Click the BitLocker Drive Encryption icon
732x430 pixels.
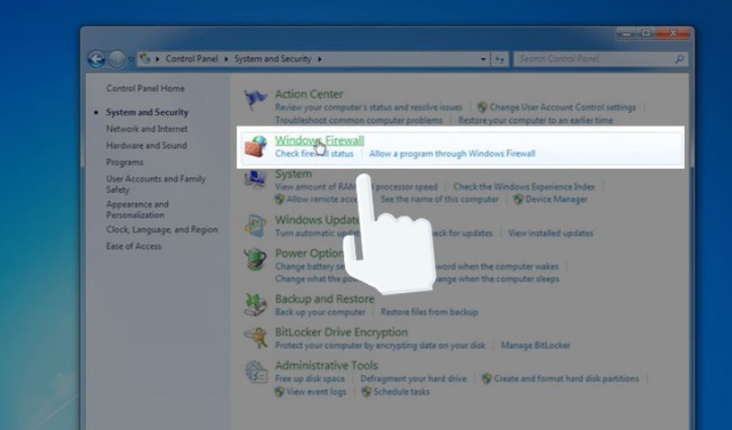click(257, 338)
